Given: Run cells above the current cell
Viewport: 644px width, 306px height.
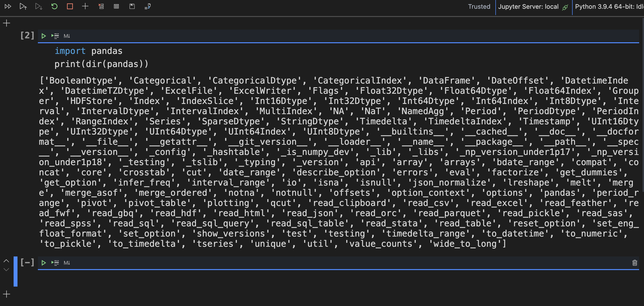Looking at the screenshot, I should 23,7.
